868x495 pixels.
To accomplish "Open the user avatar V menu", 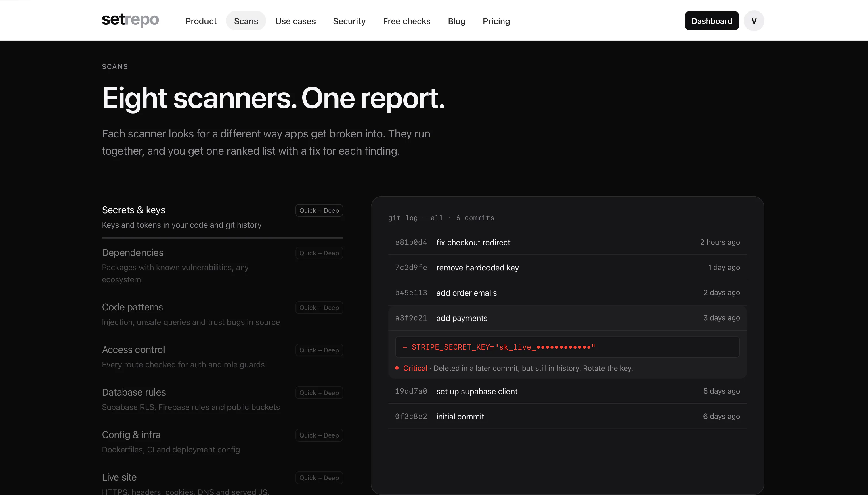I will (x=754, y=21).
